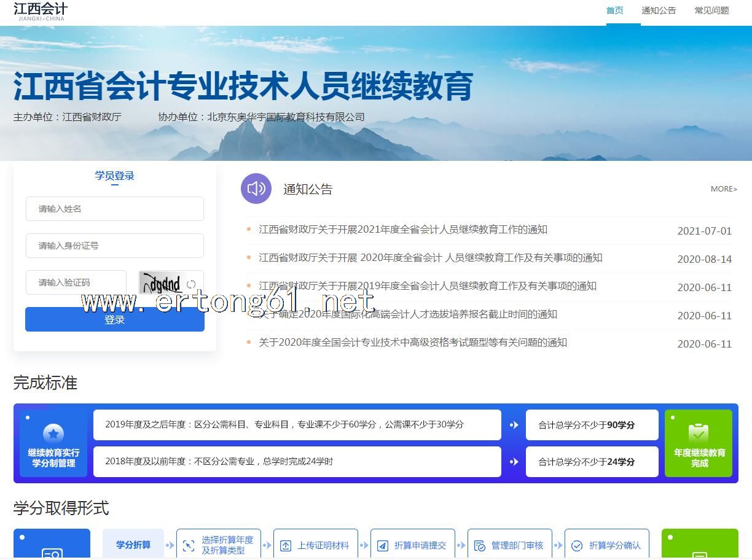The width and height of the screenshot is (752, 560).
Task: Click the green annual completion clipboard icon
Action: (x=699, y=433)
